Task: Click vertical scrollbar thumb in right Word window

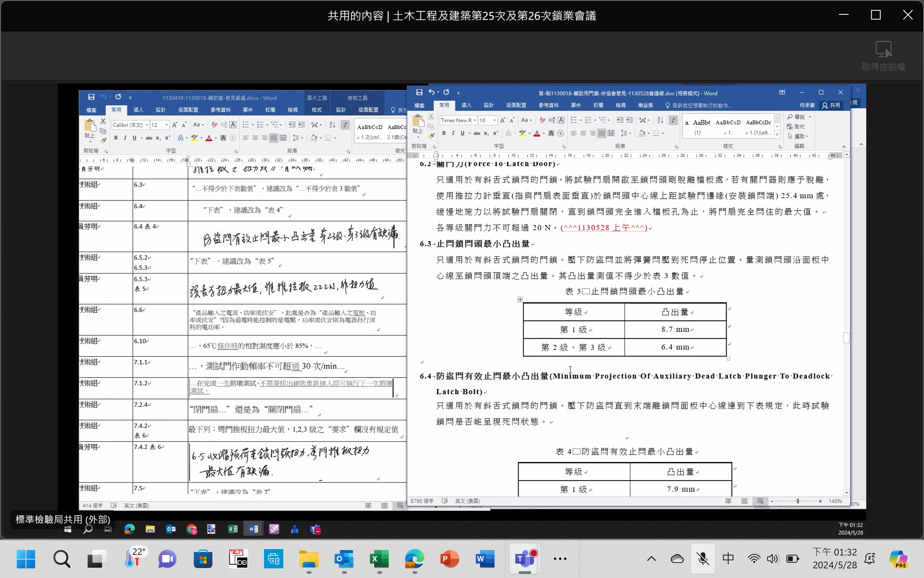Action: 846,337
